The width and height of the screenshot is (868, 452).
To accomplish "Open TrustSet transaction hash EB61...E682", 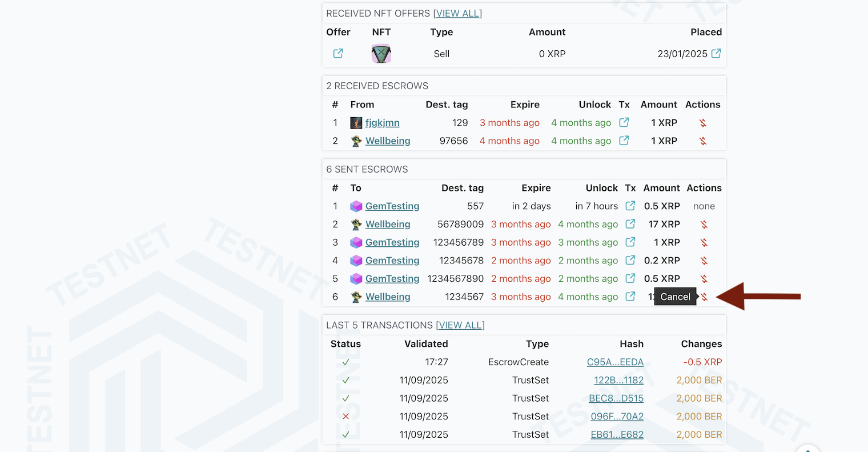I will point(617,435).
